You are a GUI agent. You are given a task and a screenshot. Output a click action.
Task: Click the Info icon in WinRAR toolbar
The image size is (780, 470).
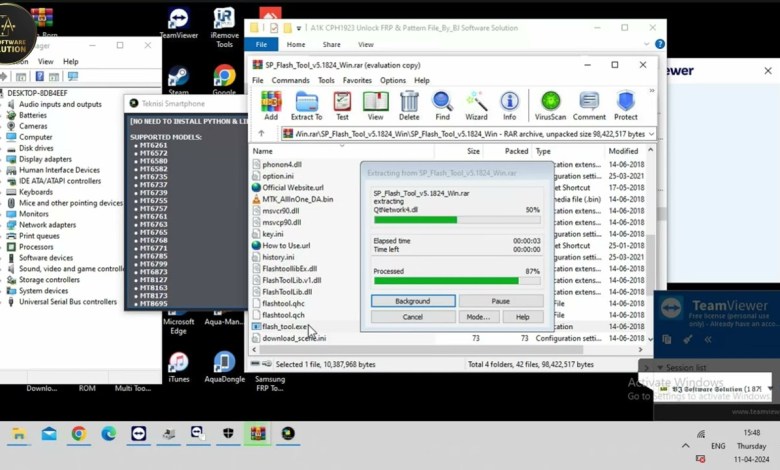[510, 105]
